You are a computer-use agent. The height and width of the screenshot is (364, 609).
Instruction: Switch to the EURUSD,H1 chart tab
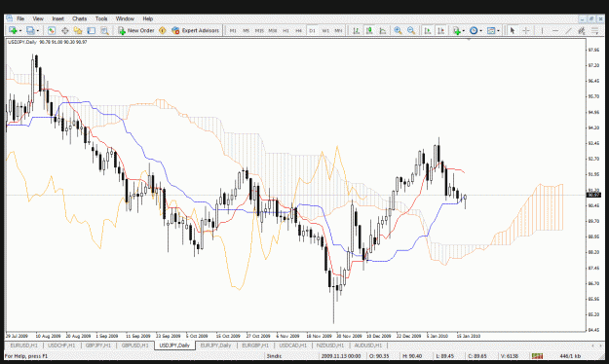[24, 345]
